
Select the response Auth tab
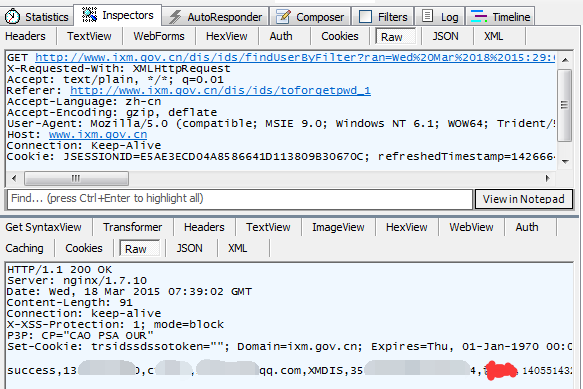pyautogui.click(x=527, y=227)
